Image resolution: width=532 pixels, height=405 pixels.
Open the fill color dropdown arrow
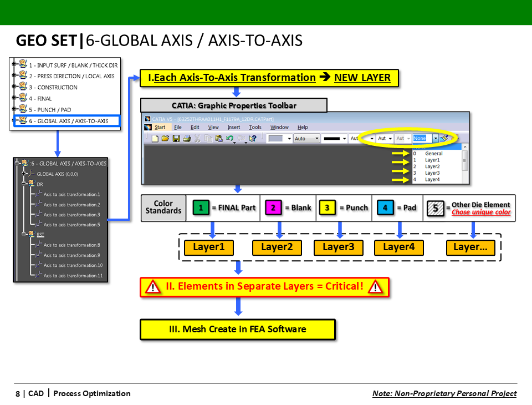click(x=289, y=139)
